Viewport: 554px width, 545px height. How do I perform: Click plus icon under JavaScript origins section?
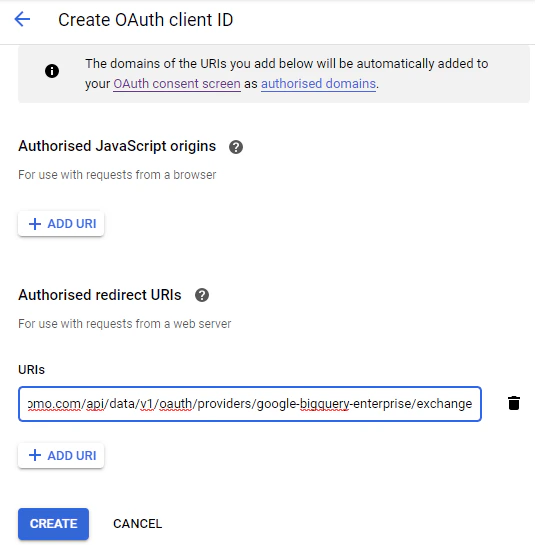(x=35, y=224)
